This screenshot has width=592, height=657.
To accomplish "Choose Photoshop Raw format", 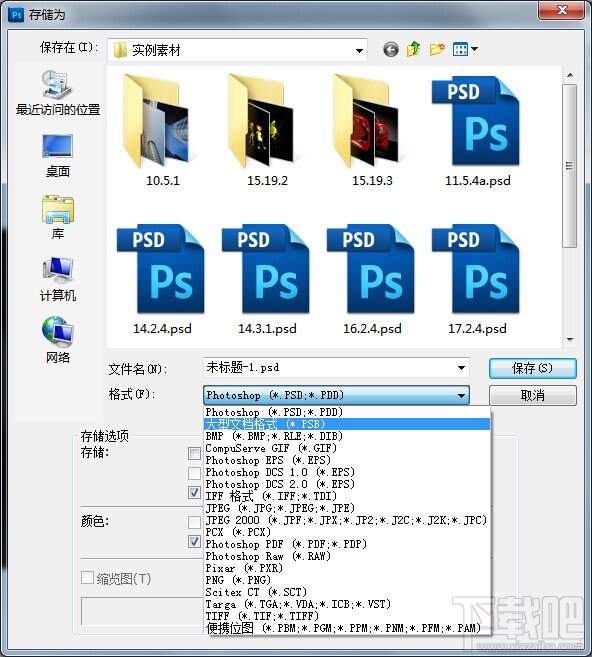I will pyautogui.click(x=347, y=556).
